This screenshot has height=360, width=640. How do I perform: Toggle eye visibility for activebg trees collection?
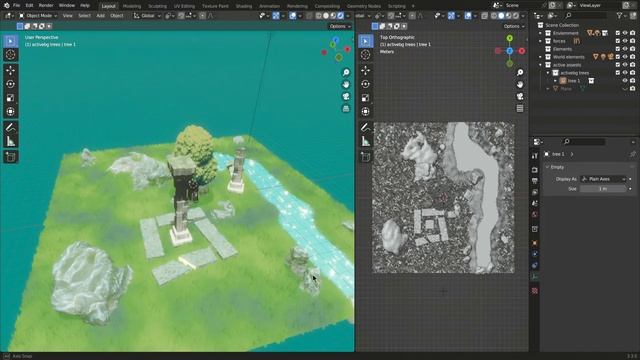point(625,73)
